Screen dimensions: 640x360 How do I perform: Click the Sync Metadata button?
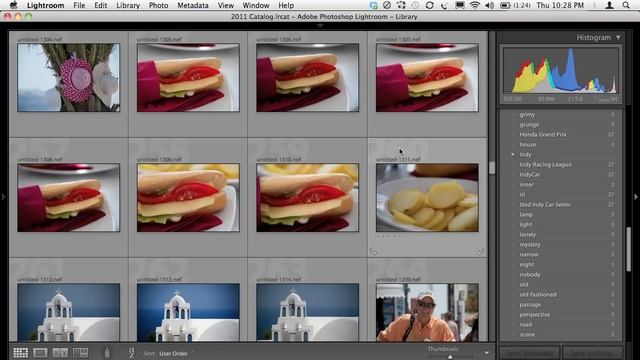point(529,353)
